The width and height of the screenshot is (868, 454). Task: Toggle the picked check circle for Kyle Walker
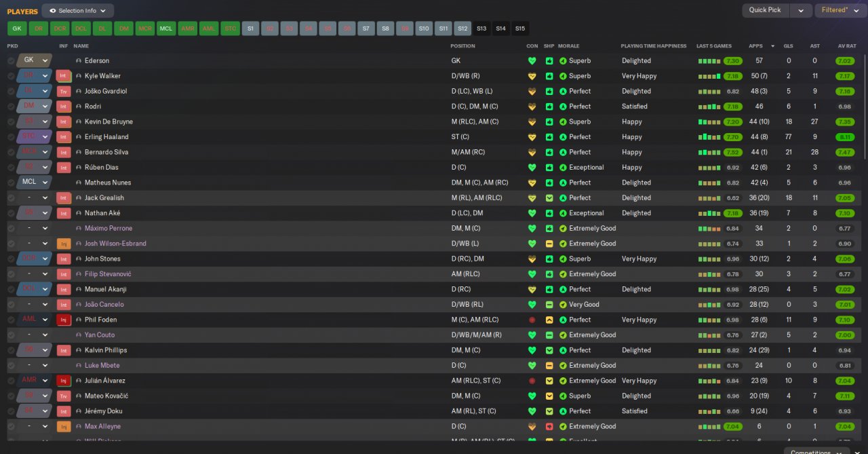point(11,76)
